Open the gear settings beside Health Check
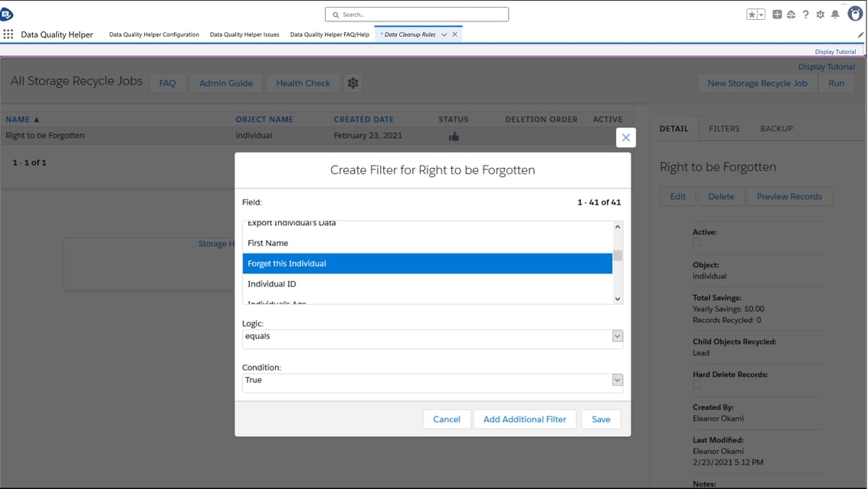This screenshot has width=868, height=489. [x=353, y=83]
